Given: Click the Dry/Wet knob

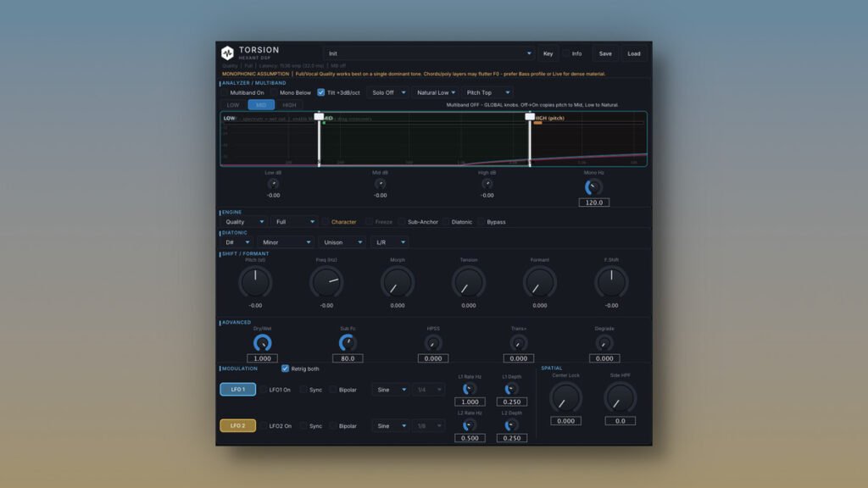Looking at the screenshot, I should [262, 343].
